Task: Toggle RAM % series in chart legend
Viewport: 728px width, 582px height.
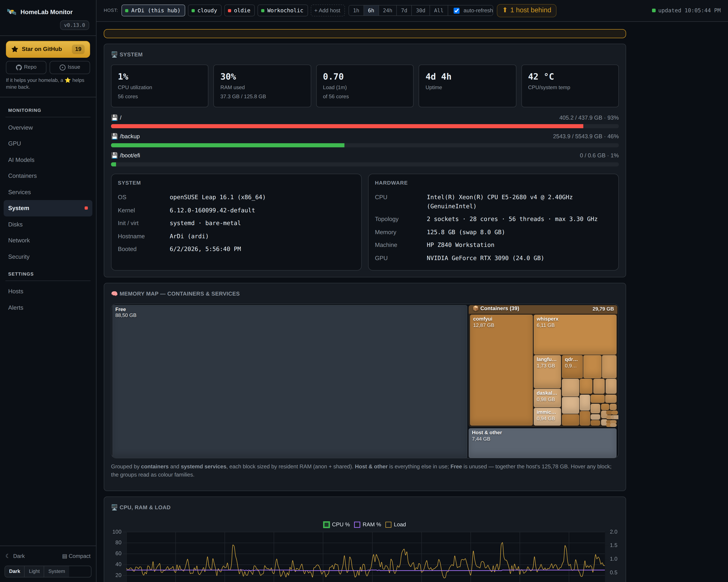Action: click(x=367, y=525)
